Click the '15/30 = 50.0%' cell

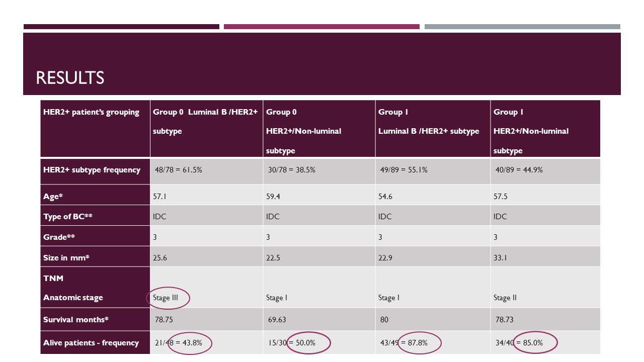319,342
